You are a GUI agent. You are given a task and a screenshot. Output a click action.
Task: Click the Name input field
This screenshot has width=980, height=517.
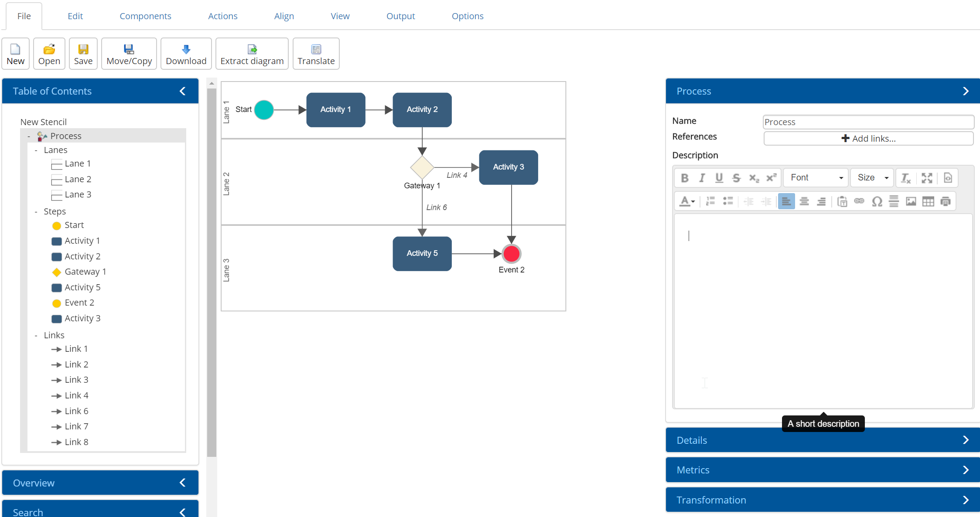(868, 122)
